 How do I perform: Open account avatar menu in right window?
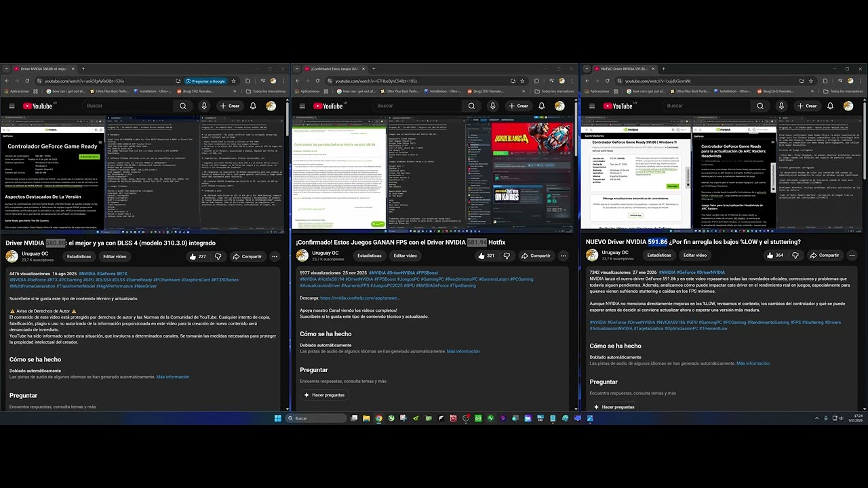tap(848, 106)
